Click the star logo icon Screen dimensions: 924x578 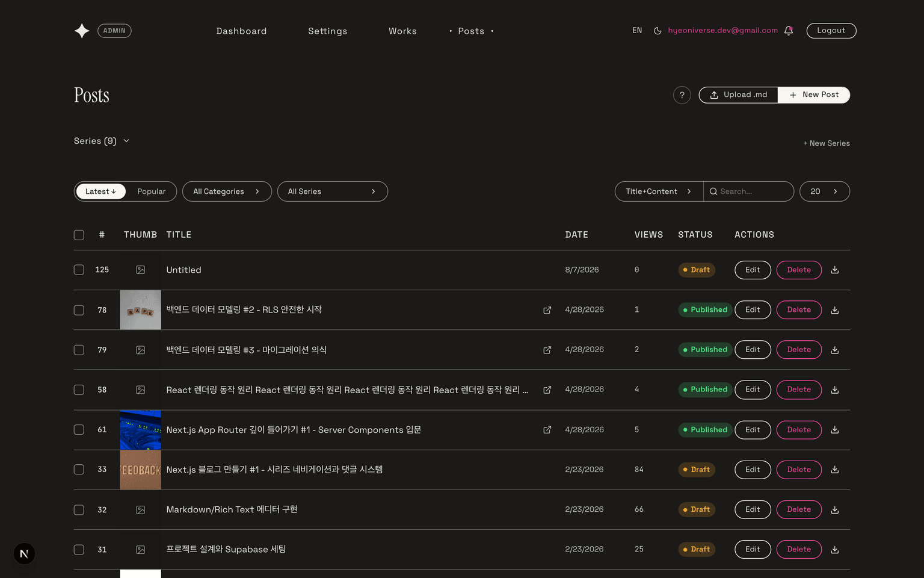pos(82,31)
